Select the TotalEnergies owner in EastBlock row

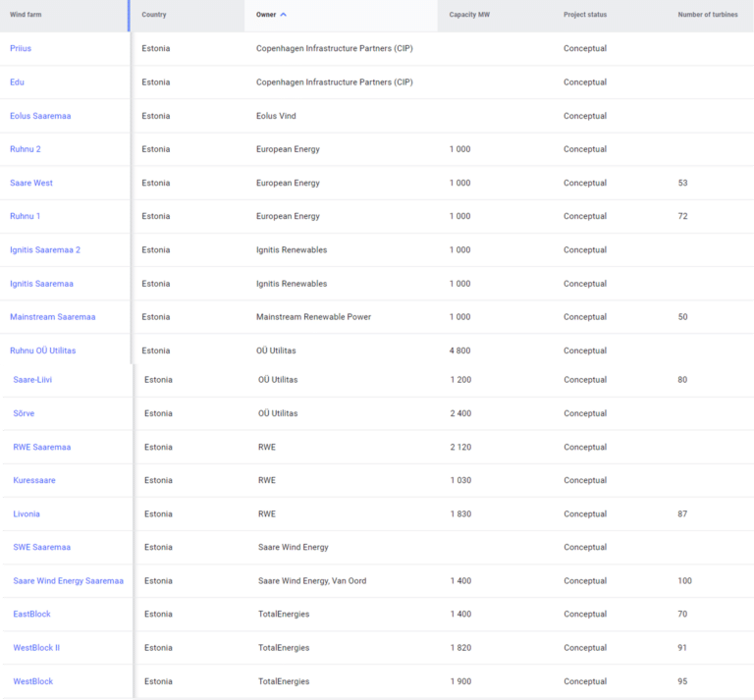click(284, 614)
